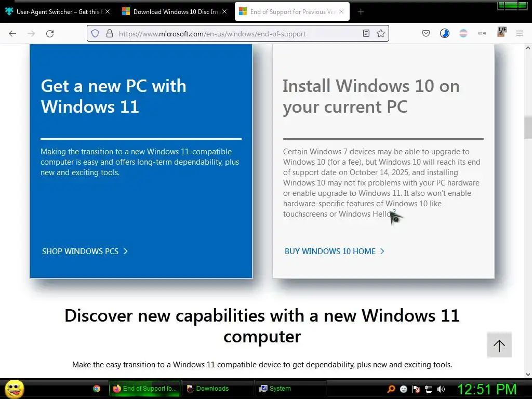Click the URL address field
532x399 pixels.
tap(237, 34)
